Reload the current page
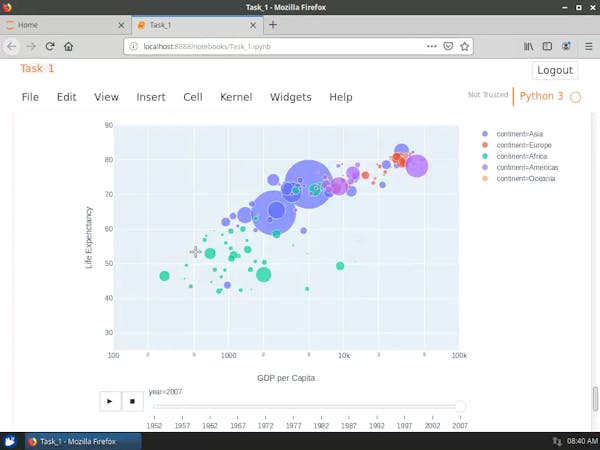This screenshot has width=600, height=450. (50, 47)
